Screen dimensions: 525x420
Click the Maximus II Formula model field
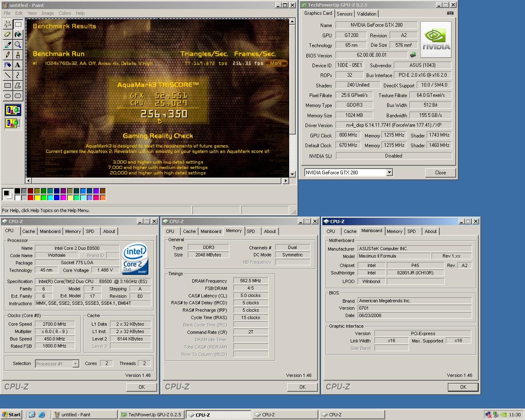(x=394, y=256)
